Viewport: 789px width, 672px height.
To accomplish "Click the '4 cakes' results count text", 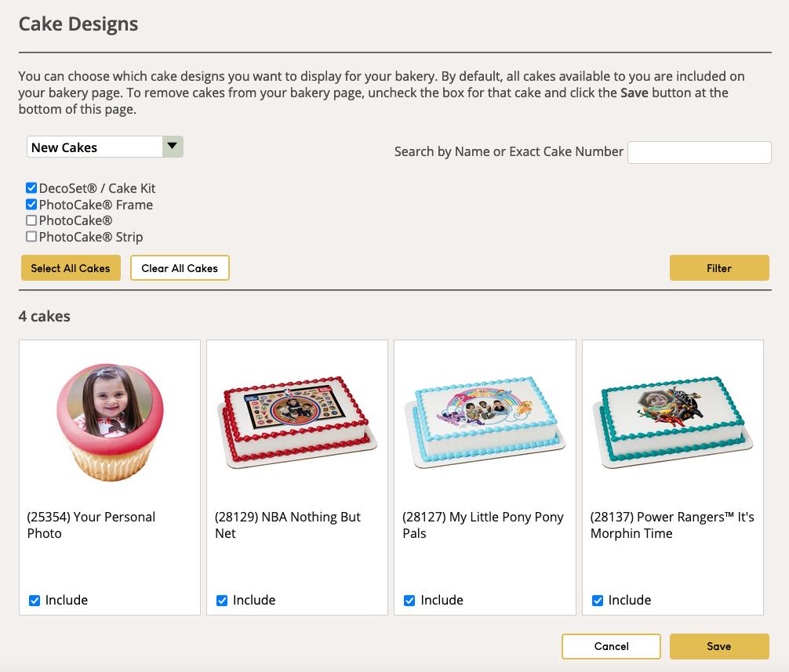I will point(44,316).
